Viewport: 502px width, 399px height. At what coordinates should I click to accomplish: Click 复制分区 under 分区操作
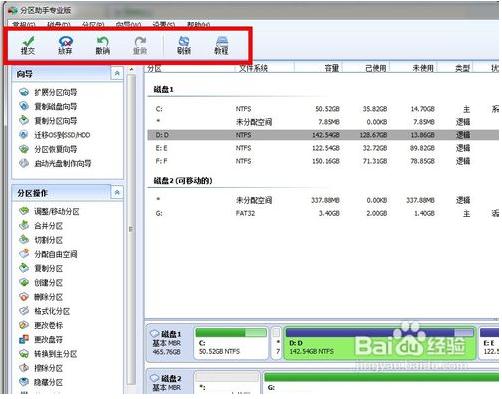coord(48,268)
